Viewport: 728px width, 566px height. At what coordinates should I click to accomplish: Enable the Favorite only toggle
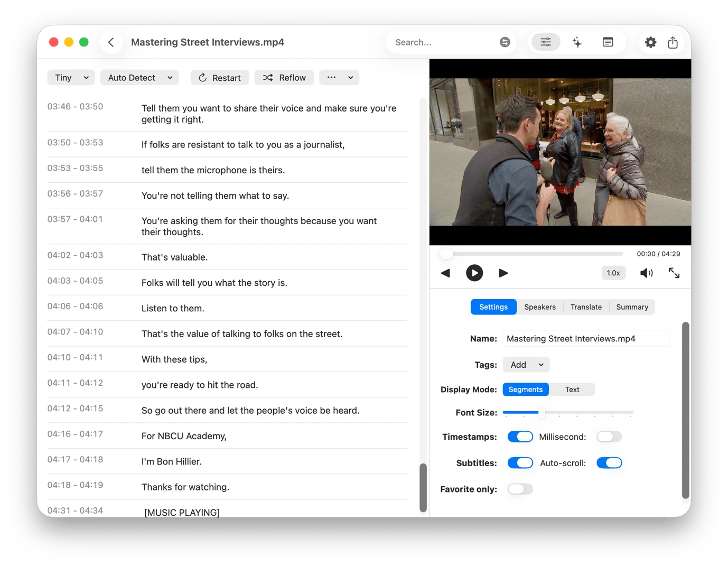(520, 489)
